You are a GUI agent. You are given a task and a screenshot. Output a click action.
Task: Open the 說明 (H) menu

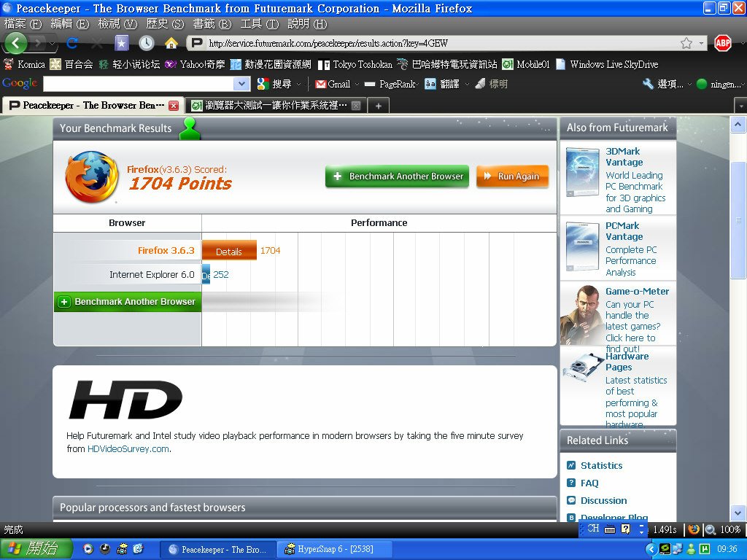click(x=307, y=24)
